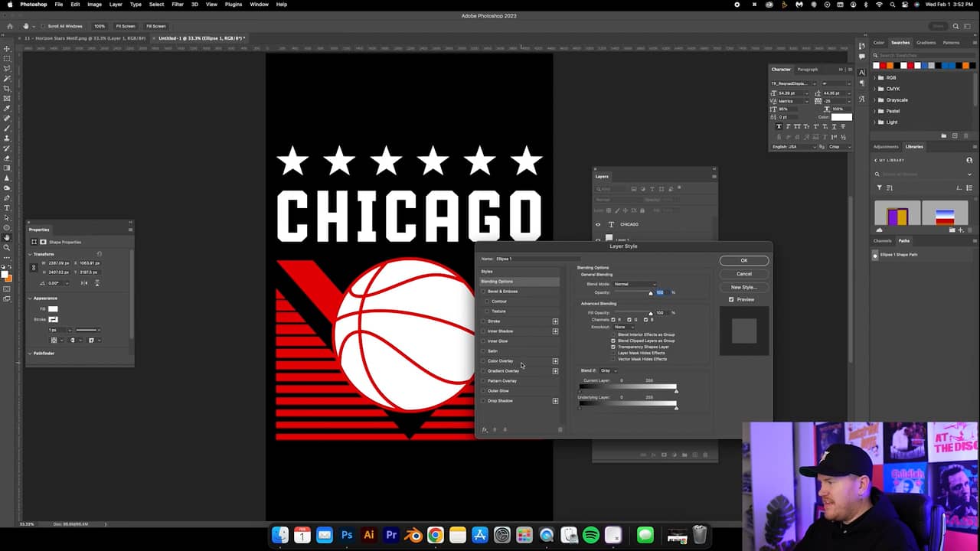Select the Zoom tool in the toolbar
Screen dimensions: 980x551
point(7,247)
